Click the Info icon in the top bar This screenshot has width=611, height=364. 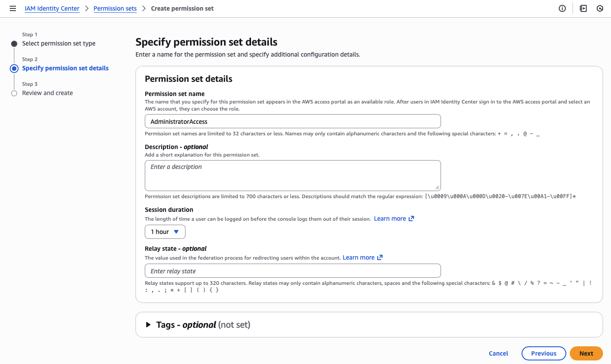[x=562, y=8]
